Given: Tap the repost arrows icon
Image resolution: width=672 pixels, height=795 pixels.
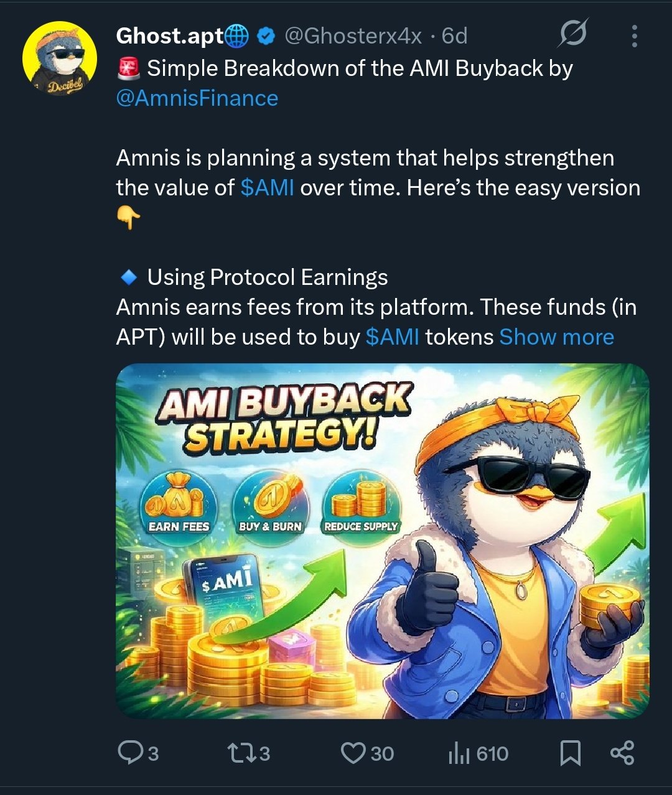Looking at the screenshot, I should coord(241,753).
